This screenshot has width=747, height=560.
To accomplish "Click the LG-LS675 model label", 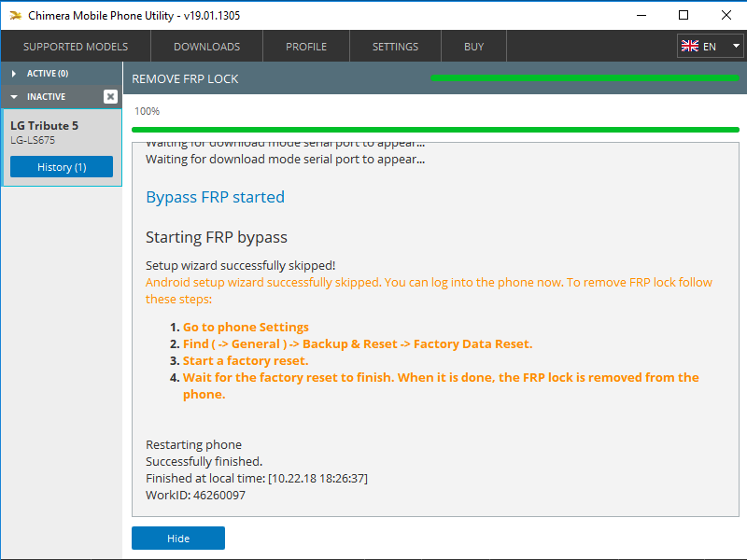I will coord(33,140).
